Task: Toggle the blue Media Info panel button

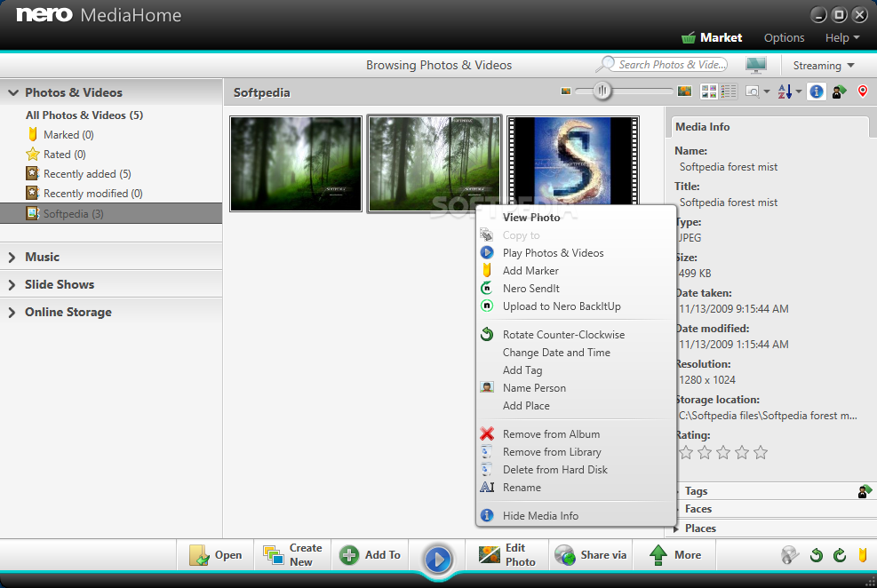Action: coord(817,91)
